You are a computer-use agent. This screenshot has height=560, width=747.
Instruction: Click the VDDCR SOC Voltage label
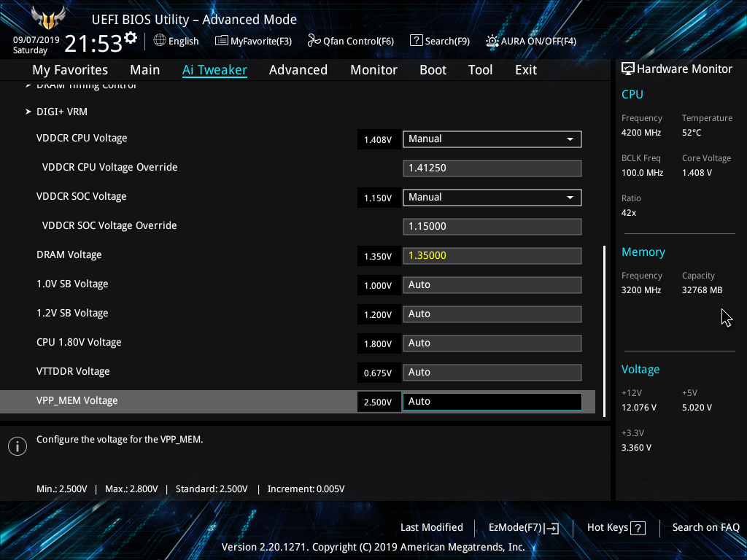tap(81, 197)
